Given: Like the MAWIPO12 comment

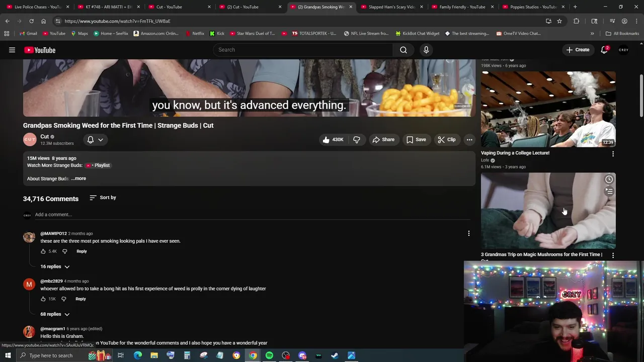Looking at the screenshot, I should pos(43,251).
